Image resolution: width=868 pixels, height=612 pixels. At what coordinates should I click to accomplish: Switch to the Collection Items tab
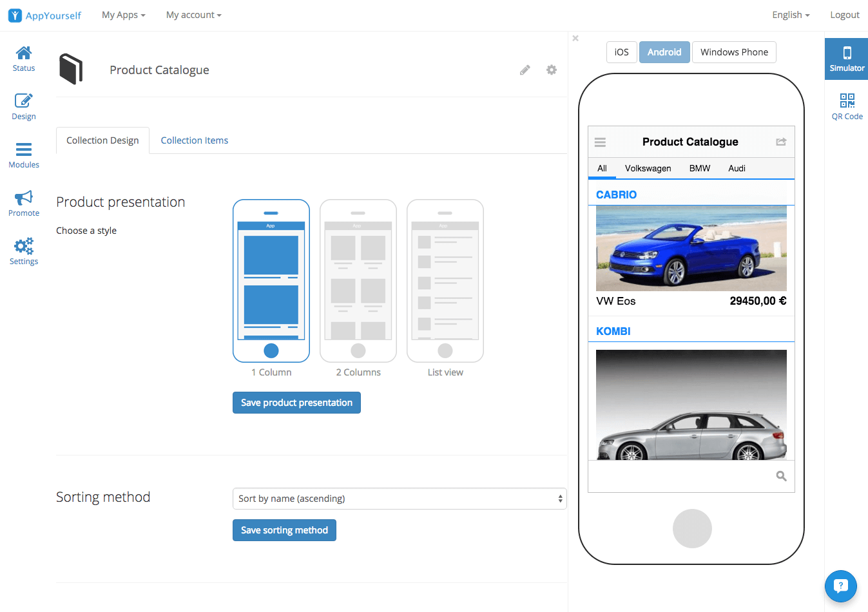click(194, 140)
